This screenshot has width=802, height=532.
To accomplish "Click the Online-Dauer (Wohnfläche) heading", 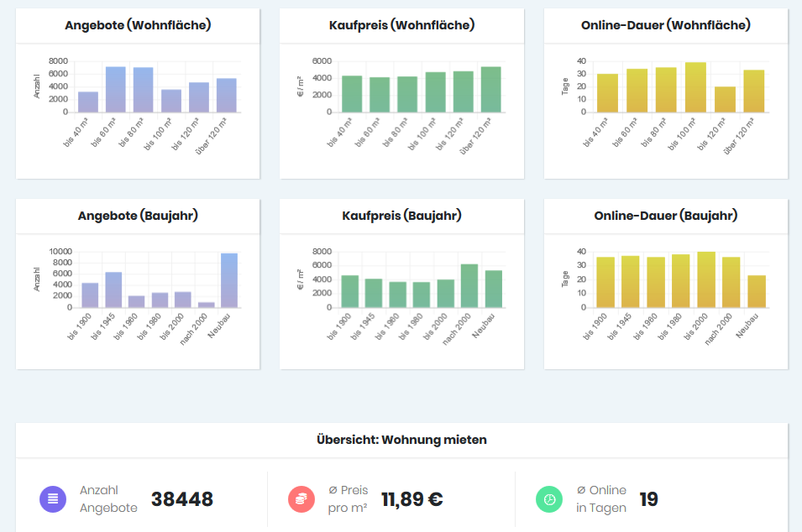I will [665, 25].
